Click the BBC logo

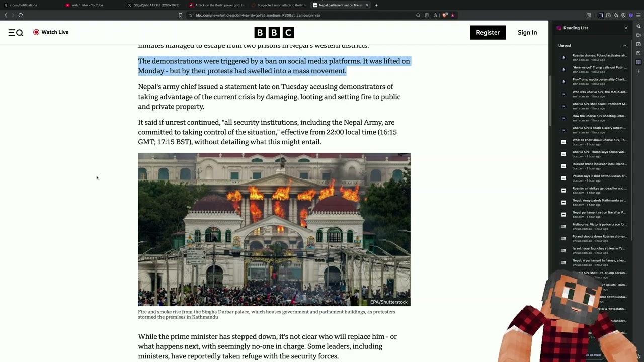tap(274, 33)
